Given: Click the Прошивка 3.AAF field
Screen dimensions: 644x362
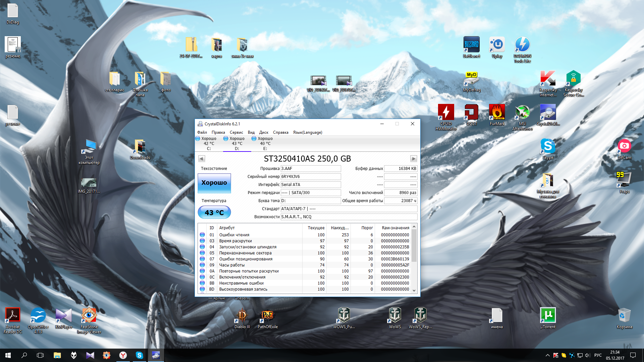Looking at the screenshot, I should tap(311, 169).
